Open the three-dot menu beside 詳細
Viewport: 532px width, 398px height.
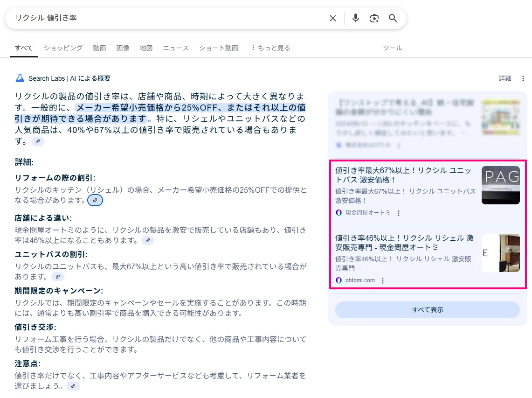coord(523,78)
